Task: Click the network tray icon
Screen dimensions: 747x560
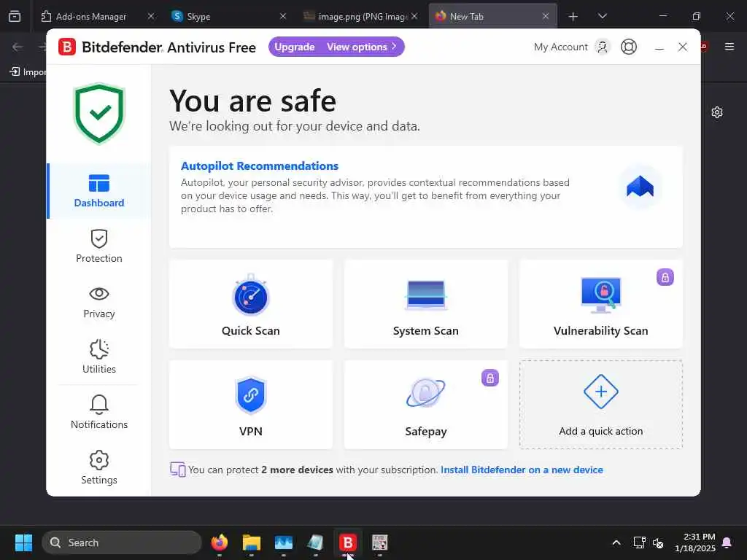Action: coord(639,542)
